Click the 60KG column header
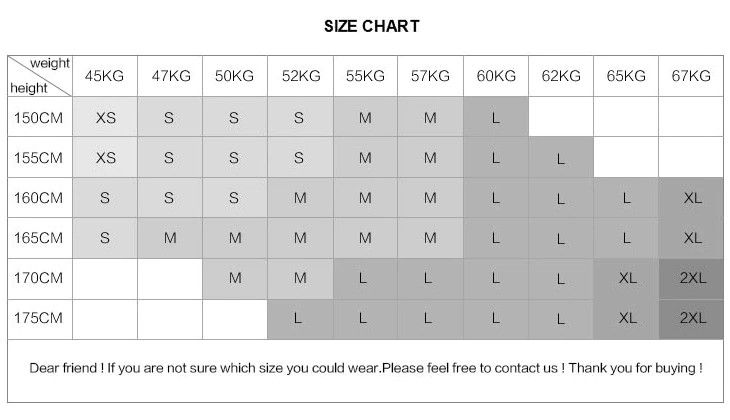Viewport: 730px width, 420px height. click(496, 76)
